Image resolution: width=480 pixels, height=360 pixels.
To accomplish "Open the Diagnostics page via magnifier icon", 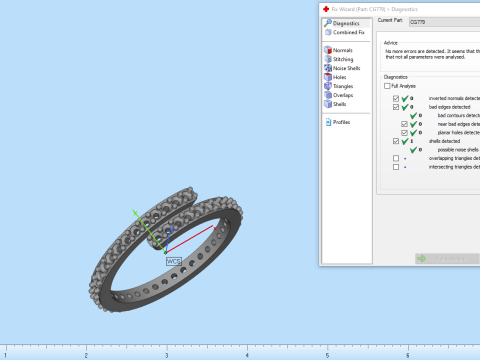I will (x=328, y=23).
